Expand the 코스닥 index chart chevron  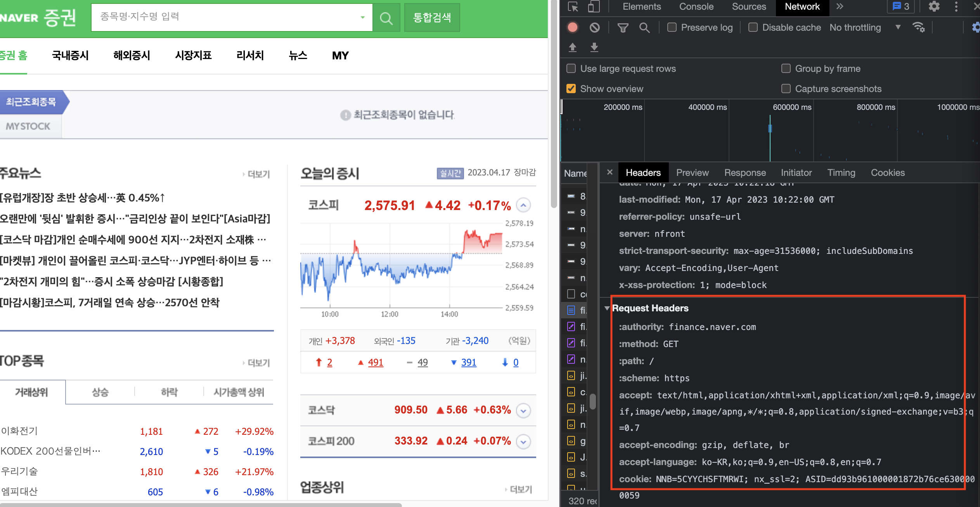(x=523, y=410)
